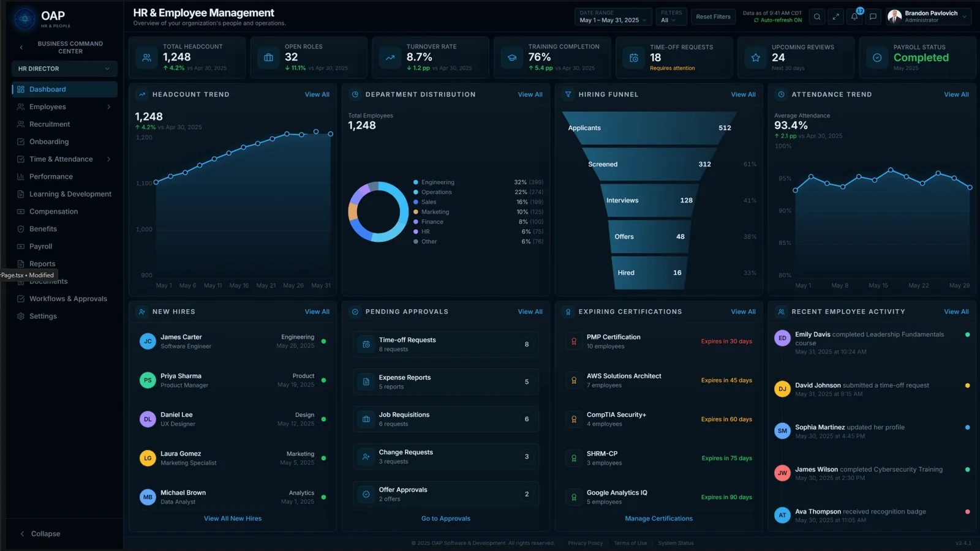Viewport: 980px width, 551px height.
Task: Open Payroll in sidebar
Action: pos(65,247)
